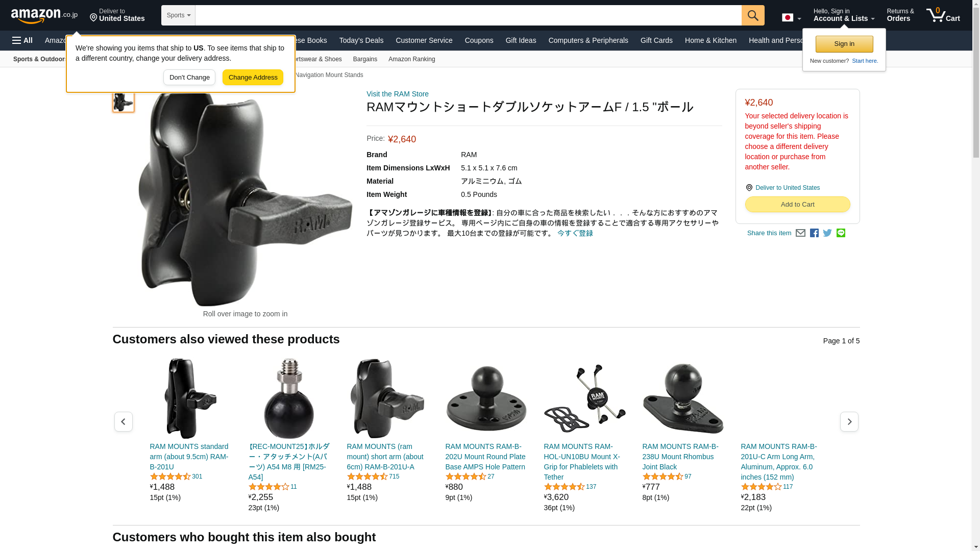Screen dimensions: 980x551
Task: Share this item on Facebook
Action: click(814, 233)
